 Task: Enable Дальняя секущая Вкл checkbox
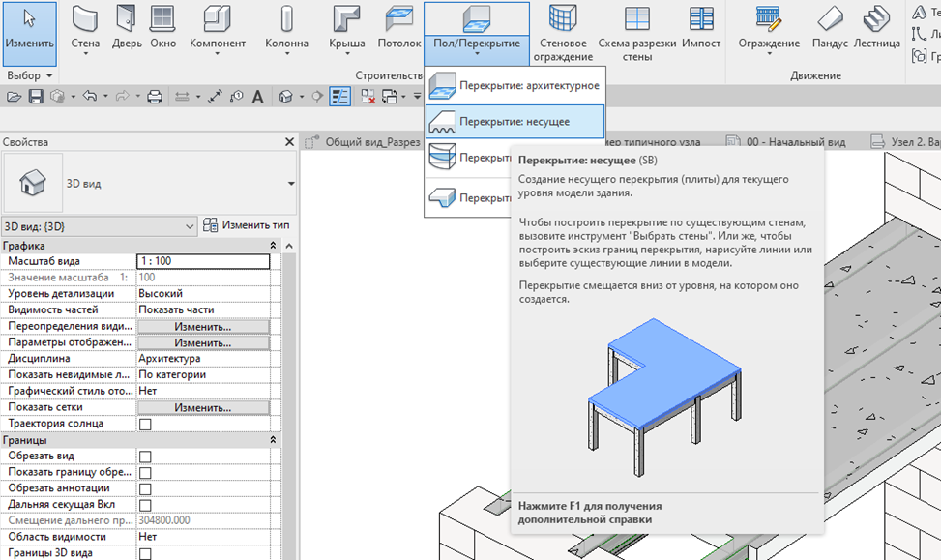[145, 506]
